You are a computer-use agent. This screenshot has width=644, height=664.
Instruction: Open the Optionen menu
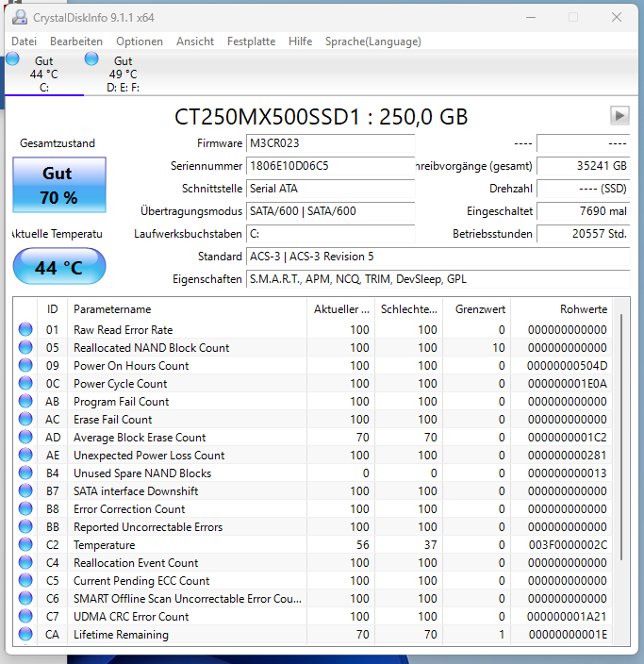(x=140, y=41)
